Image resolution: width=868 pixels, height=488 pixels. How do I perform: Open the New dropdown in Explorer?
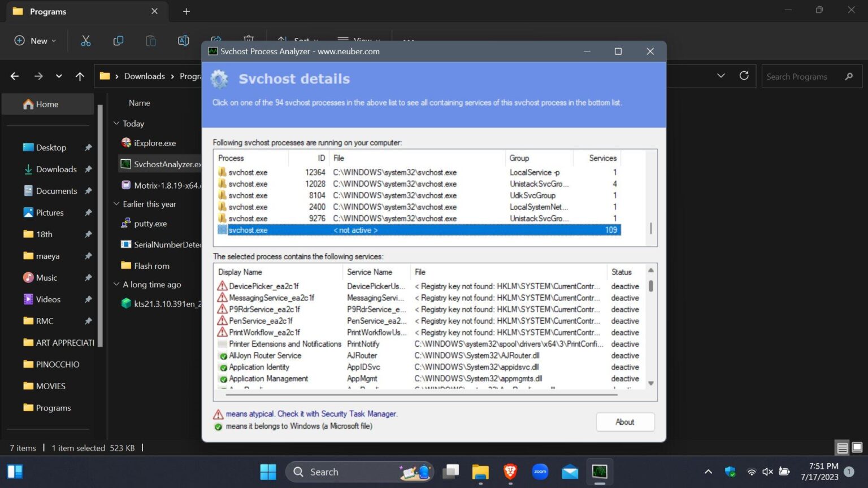[34, 40]
